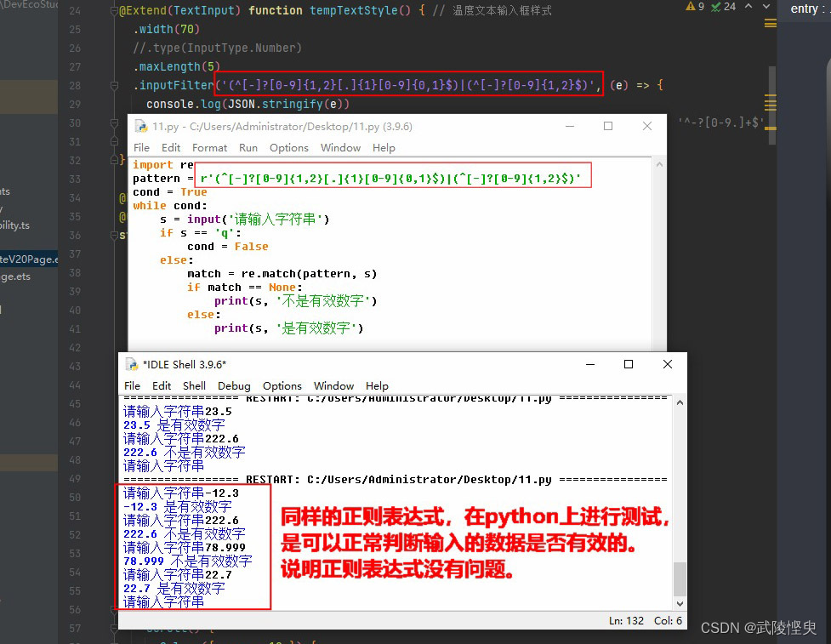Viewport: 831px width, 644px height.
Task: Go to next highlighted error arrow
Action: pyautogui.click(x=766, y=6)
